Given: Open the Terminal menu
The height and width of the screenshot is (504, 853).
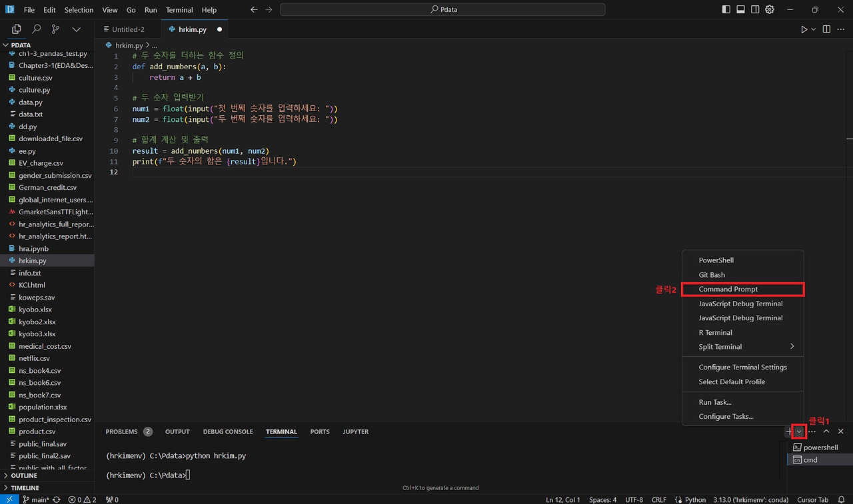Looking at the screenshot, I should pyautogui.click(x=179, y=10).
